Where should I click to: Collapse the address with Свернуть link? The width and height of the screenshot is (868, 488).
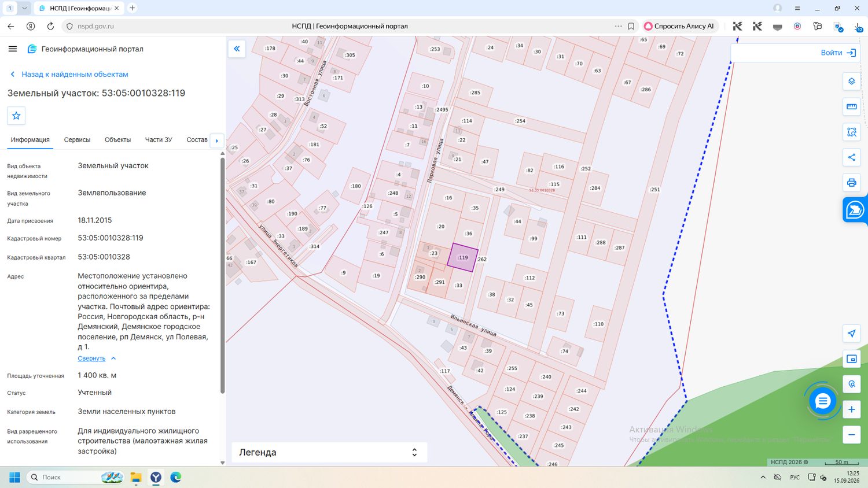click(91, 358)
